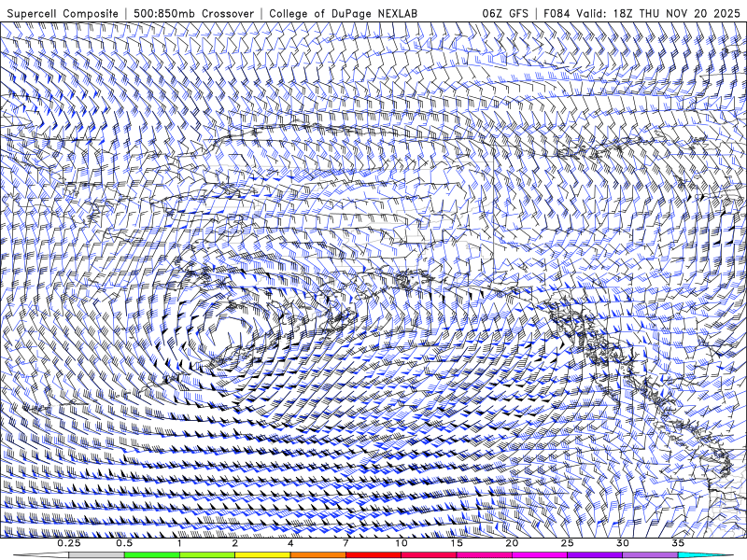Click the legend value '0.5'
Screen dimensions: 747x560
coord(124,543)
